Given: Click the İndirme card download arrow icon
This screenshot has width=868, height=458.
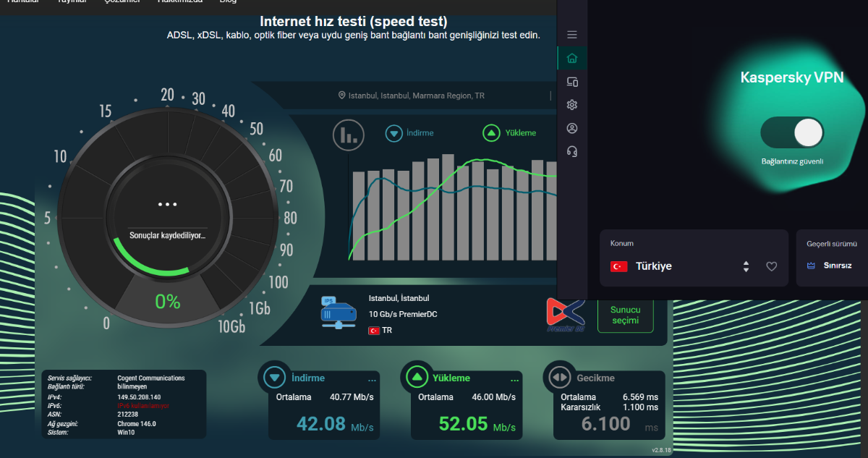Looking at the screenshot, I should (x=274, y=377).
